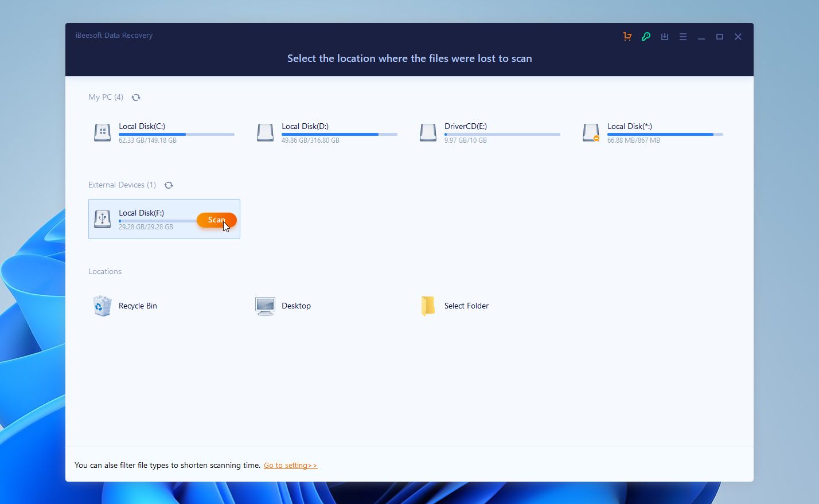Screen dimensions: 819x504
Task: Open the Go to setting link
Action: (x=290, y=465)
